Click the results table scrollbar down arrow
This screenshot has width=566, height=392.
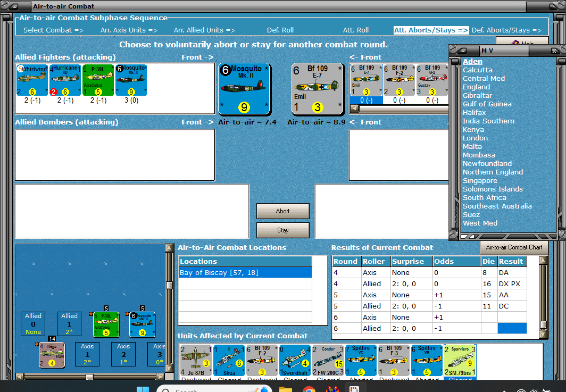[x=543, y=334]
